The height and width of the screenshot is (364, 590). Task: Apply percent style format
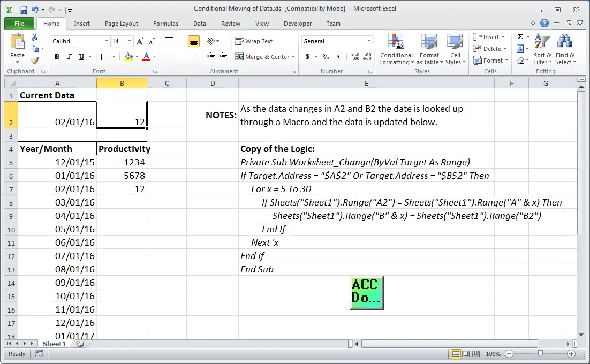click(326, 57)
